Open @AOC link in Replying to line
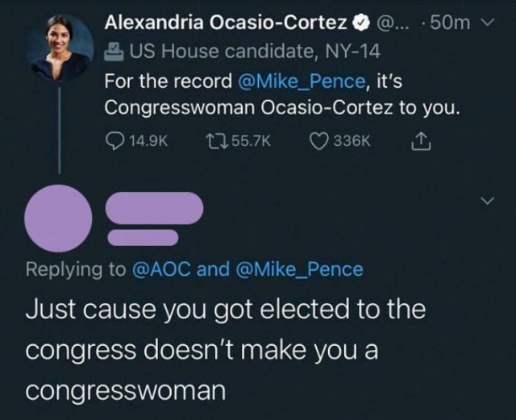 tap(161, 269)
